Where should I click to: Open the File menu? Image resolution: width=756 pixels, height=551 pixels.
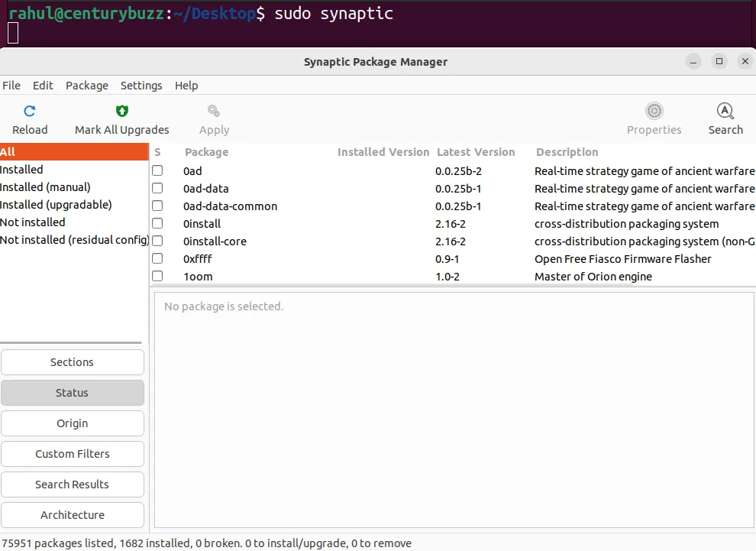coord(11,86)
